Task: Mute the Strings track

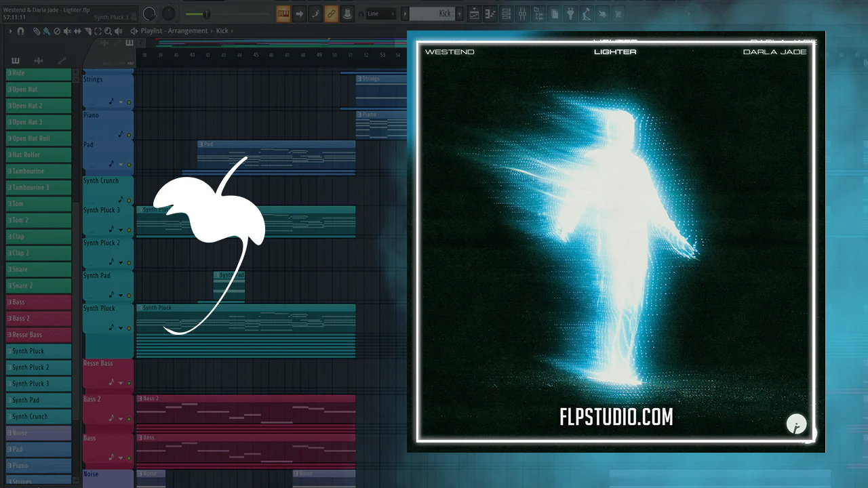Action: pos(129,102)
